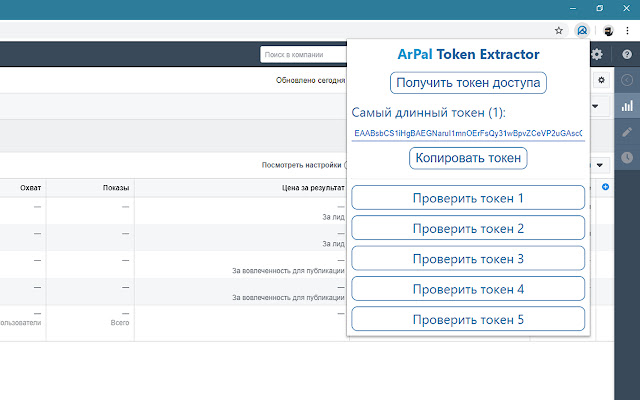
Task: Focus the Поиск в компании search field
Action: click(x=303, y=55)
